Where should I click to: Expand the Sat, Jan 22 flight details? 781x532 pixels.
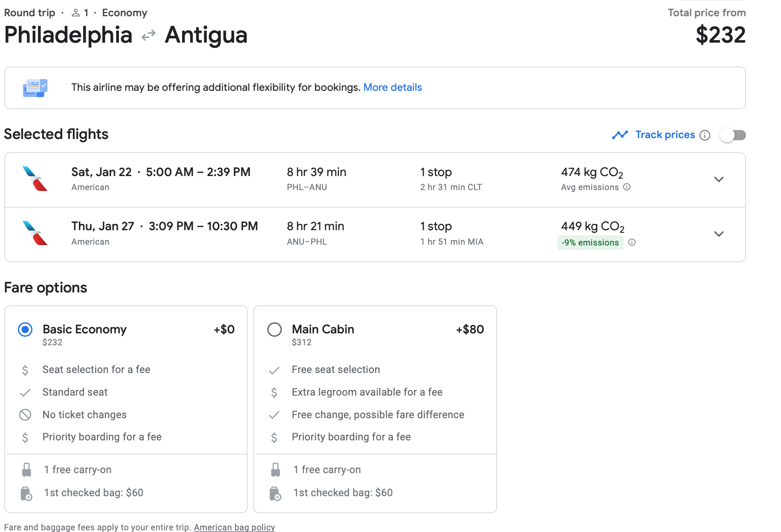(719, 179)
